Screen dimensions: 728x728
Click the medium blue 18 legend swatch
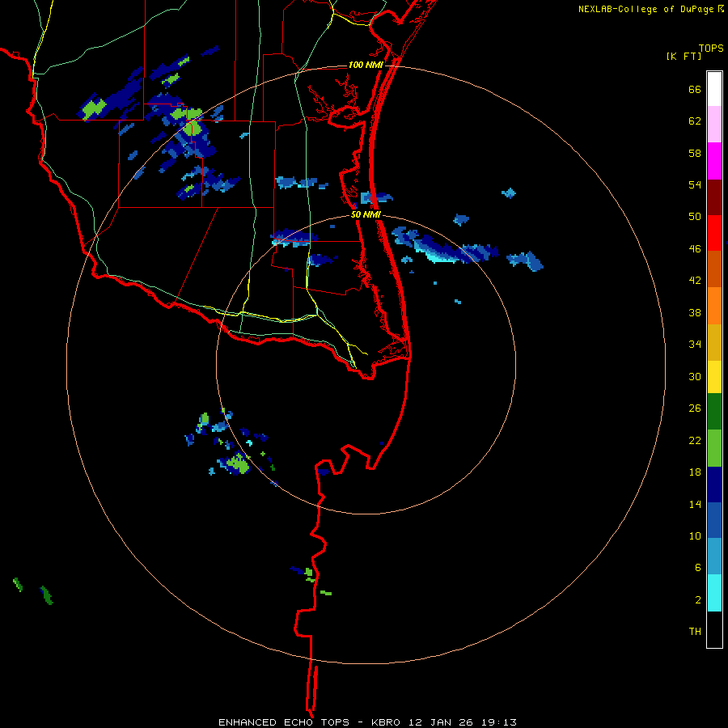(714, 520)
